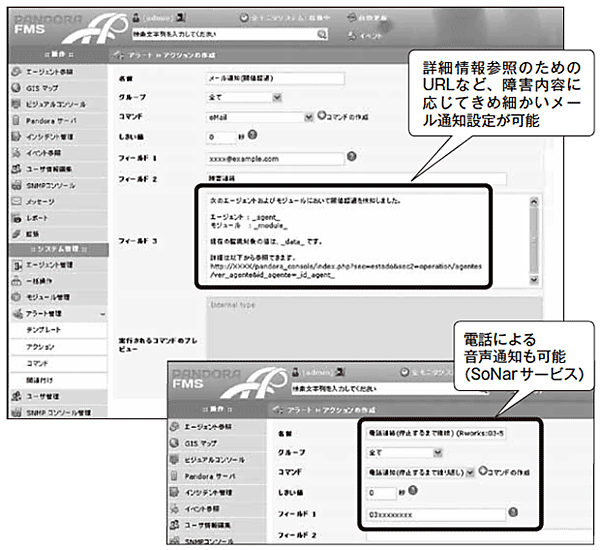
Task: Click search box in back window header
Action: pos(225,34)
